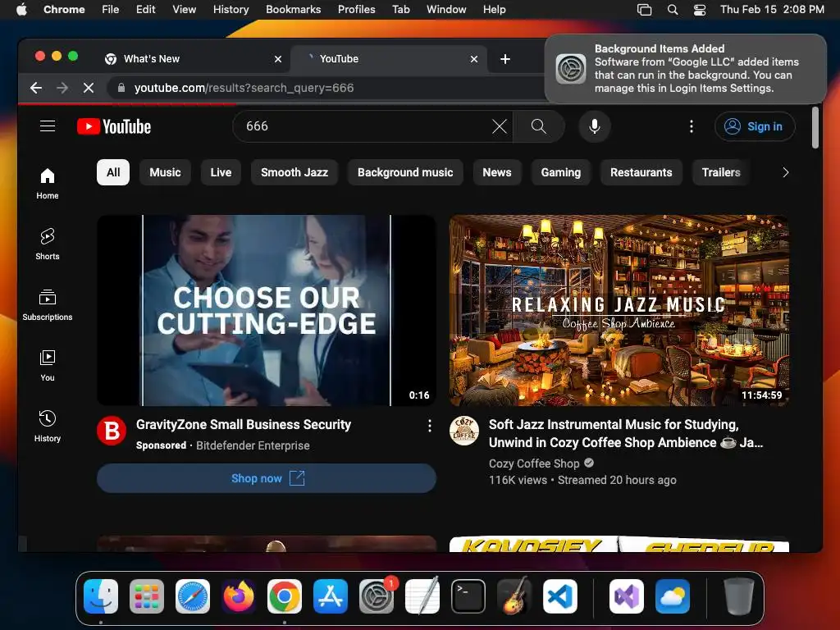The width and height of the screenshot is (840, 630).
Task: Open App Store from the Dock
Action: click(x=331, y=596)
